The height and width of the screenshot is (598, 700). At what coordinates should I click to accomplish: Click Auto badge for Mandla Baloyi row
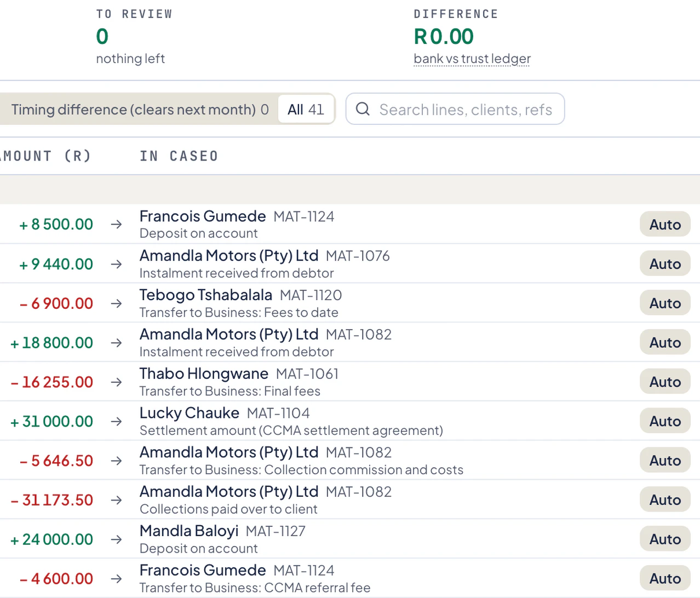tap(665, 539)
